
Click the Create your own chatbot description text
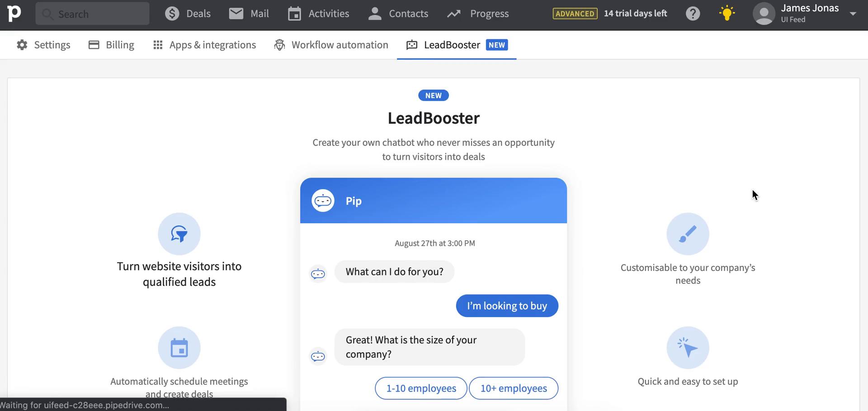pos(434,149)
